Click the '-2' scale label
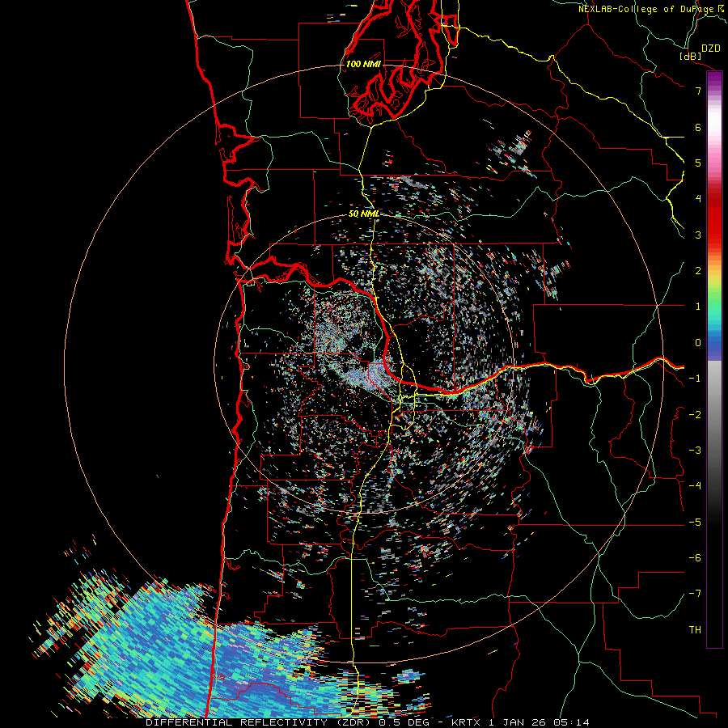 695,415
